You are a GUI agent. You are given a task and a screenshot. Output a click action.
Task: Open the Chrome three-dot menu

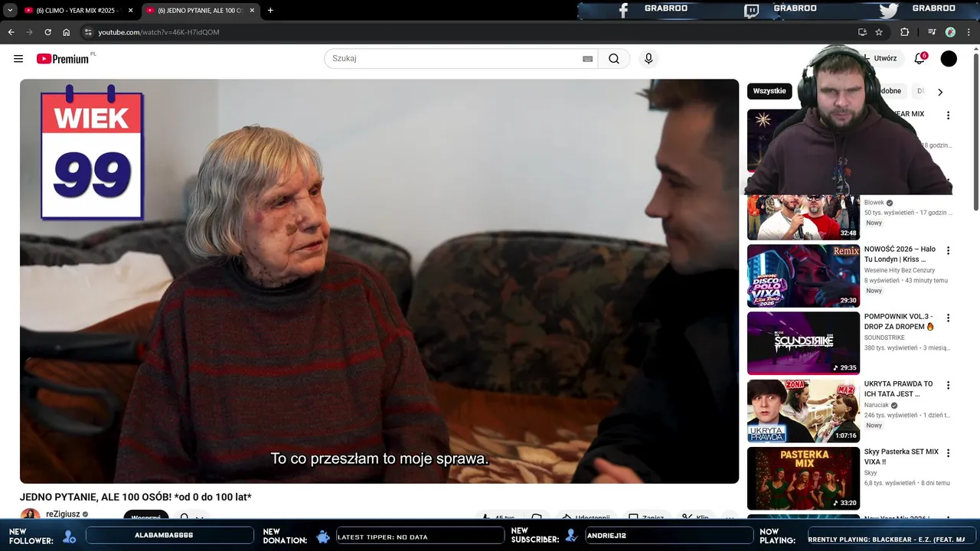click(x=969, y=32)
